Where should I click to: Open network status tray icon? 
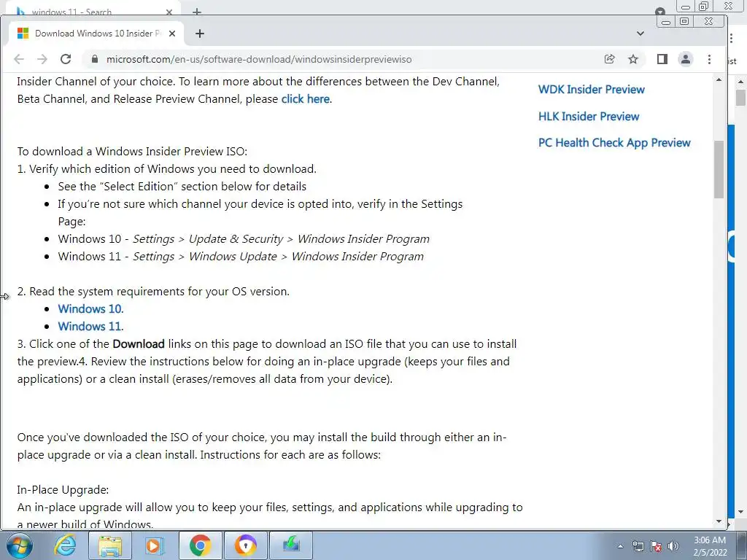[638, 546]
